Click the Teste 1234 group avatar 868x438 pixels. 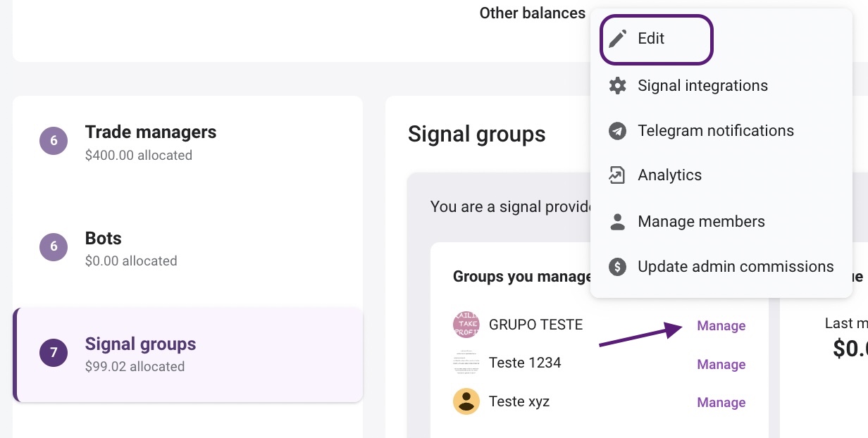[466, 363]
